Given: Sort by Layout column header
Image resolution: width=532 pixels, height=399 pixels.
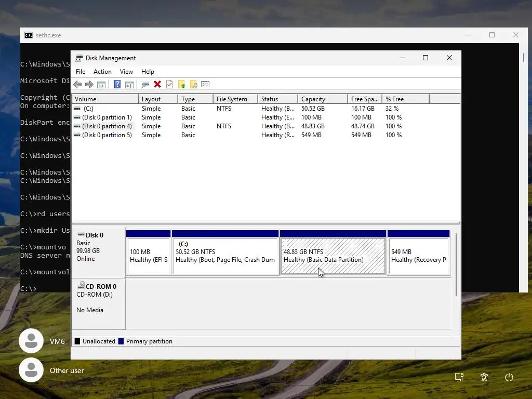Looking at the screenshot, I should 158,99.
